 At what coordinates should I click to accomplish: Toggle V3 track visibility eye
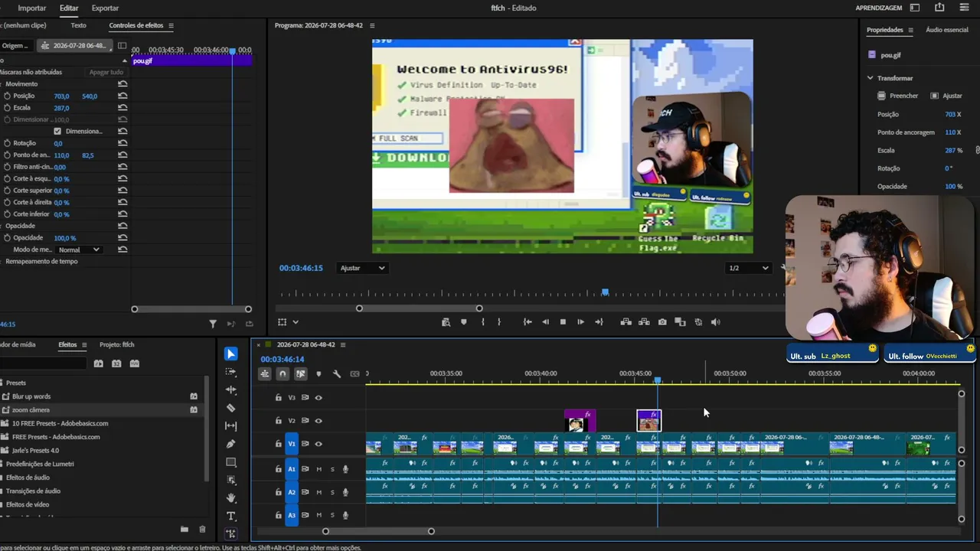coord(318,398)
